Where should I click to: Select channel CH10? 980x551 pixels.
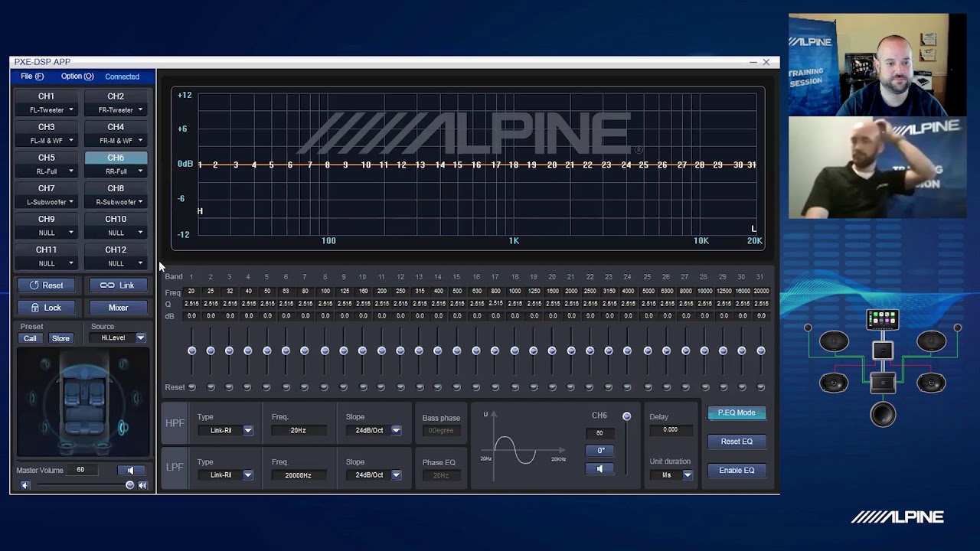tap(116, 219)
